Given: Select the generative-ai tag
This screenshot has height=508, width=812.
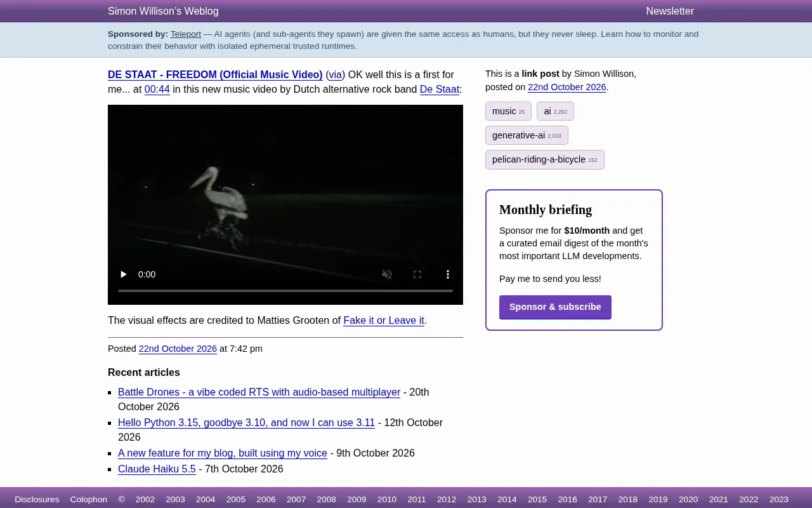Looking at the screenshot, I should tap(527, 135).
